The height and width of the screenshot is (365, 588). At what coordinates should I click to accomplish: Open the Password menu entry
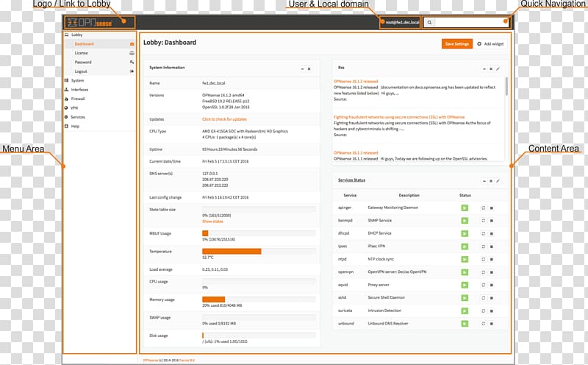coord(83,62)
